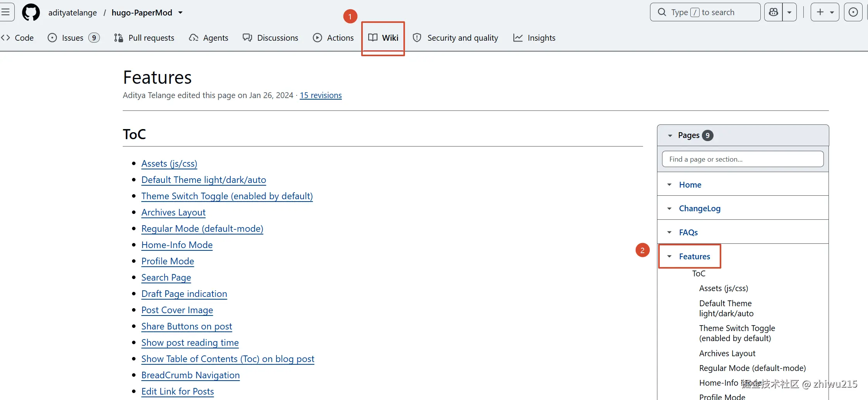Select Assets (js/css) in the Pages sidebar
Image resolution: width=868 pixels, height=400 pixels.
724,288
